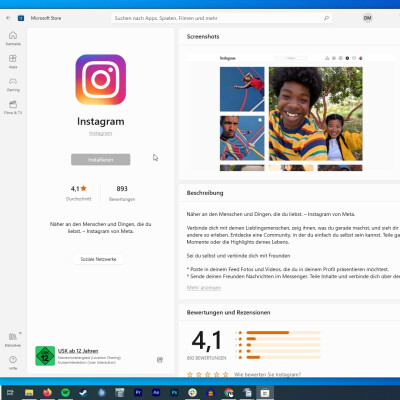Open the Gaming section in the sidebar

(13, 84)
